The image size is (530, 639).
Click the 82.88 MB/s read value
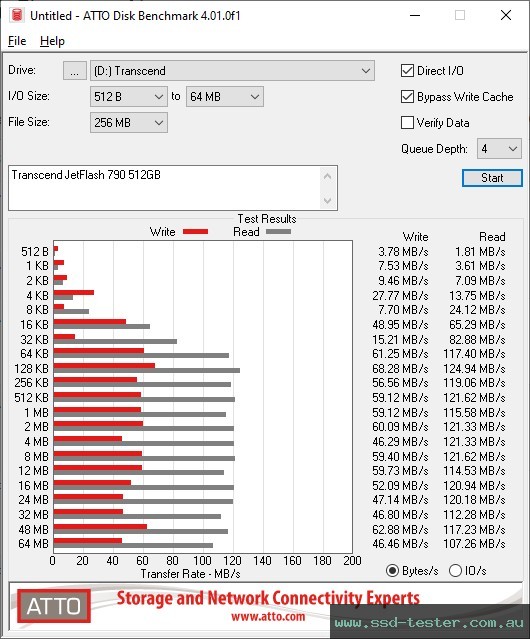pyautogui.click(x=477, y=340)
